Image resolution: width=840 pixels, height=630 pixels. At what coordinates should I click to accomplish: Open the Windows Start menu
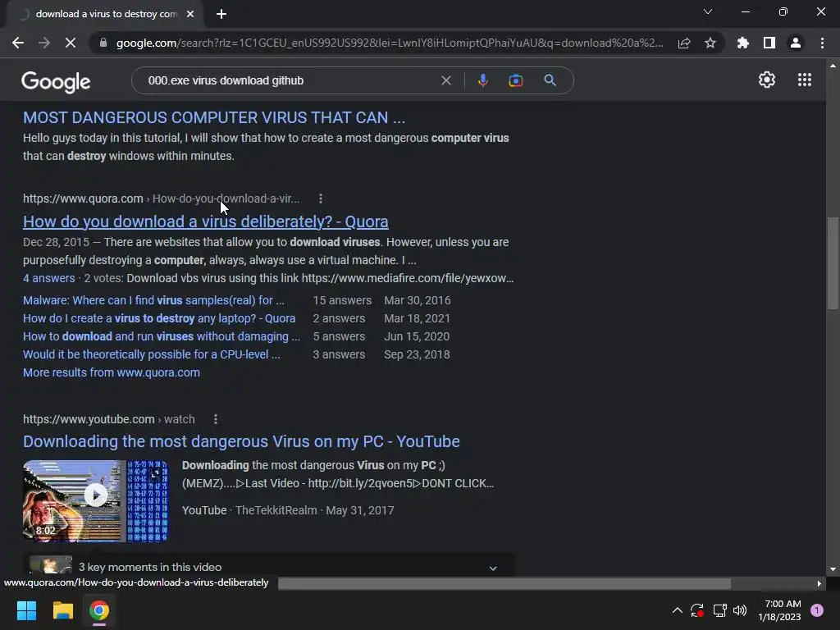click(x=26, y=610)
